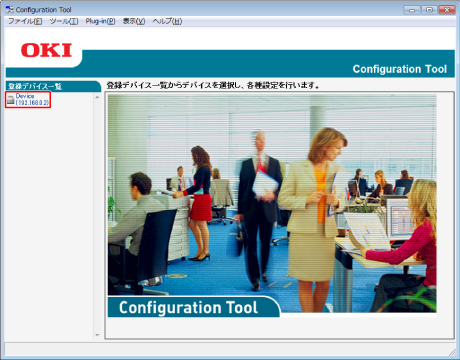Viewport: 460px width, 360px height.
Task: Select the printer icon for Device 192.168.0.2
Action: pos(11,100)
